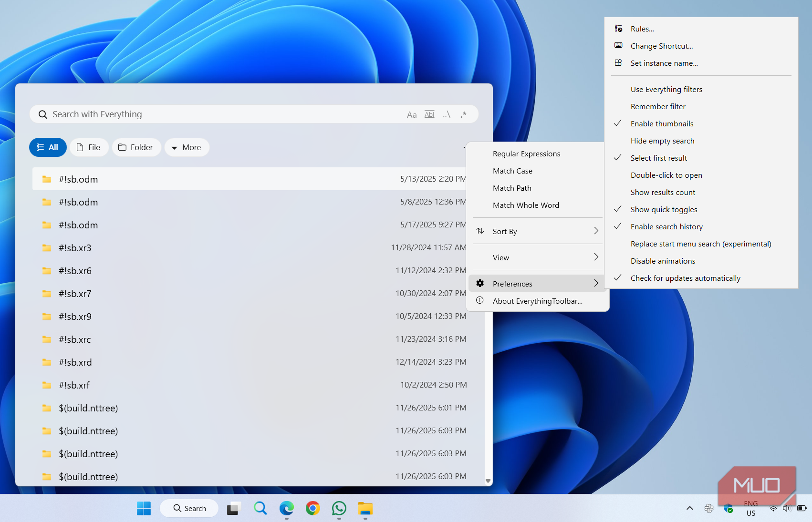Viewport: 812px width, 522px height.
Task: Expand the More filter dropdown
Action: tap(187, 147)
